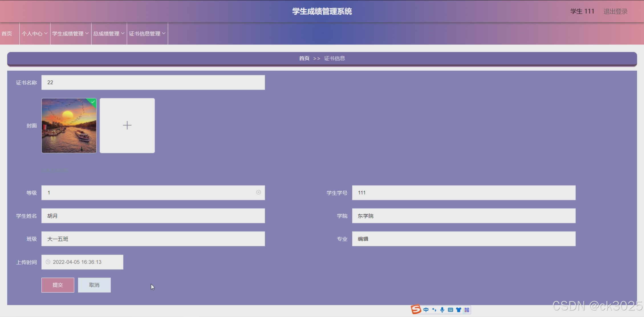Expand the 学生成绩管理 dropdown menu
Image resolution: width=644 pixels, height=317 pixels.
tap(70, 34)
